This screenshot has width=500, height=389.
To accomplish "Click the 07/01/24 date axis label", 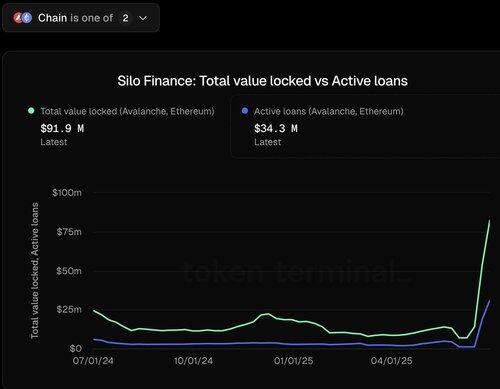I will [93, 361].
